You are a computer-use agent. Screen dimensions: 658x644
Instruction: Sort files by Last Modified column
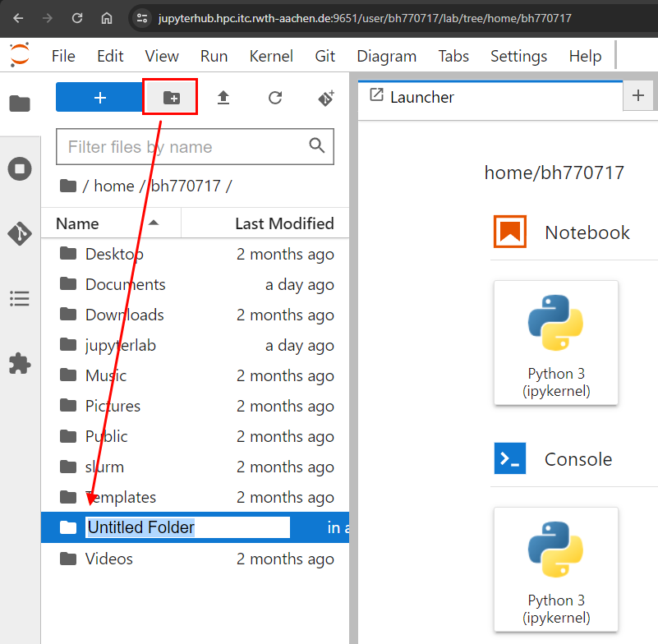pos(283,223)
